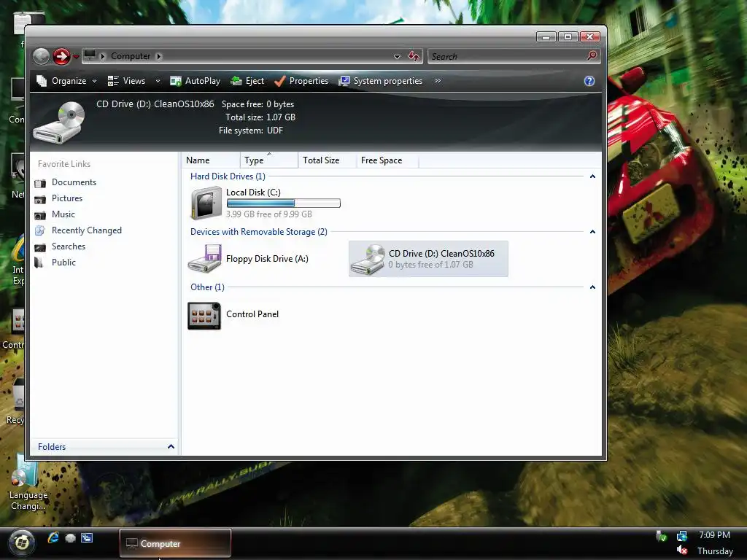This screenshot has width=747, height=560.
Task: Open Documents in Favorite Links
Action: coord(74,182)
